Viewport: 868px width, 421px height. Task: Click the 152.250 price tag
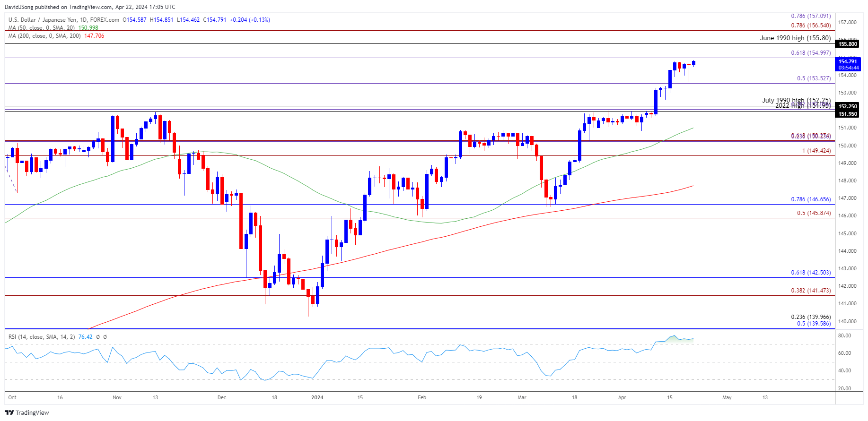(x=848, y=106)
